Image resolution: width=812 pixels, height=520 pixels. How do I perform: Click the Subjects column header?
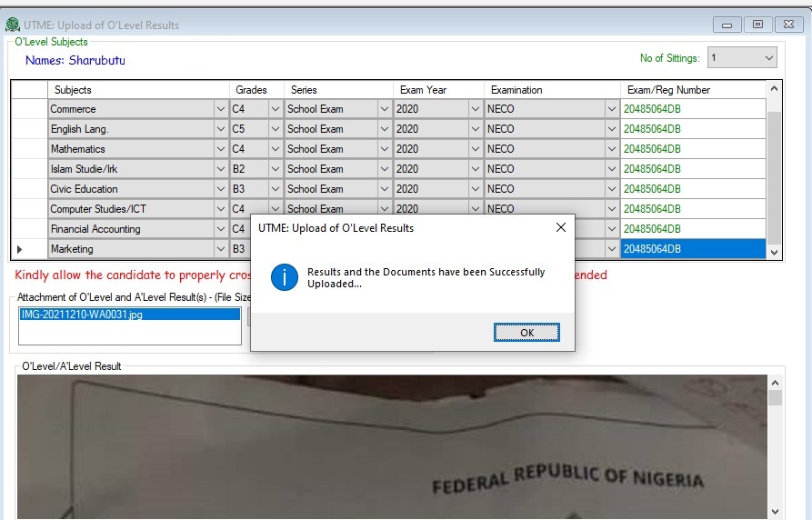[x=139, y=90]
